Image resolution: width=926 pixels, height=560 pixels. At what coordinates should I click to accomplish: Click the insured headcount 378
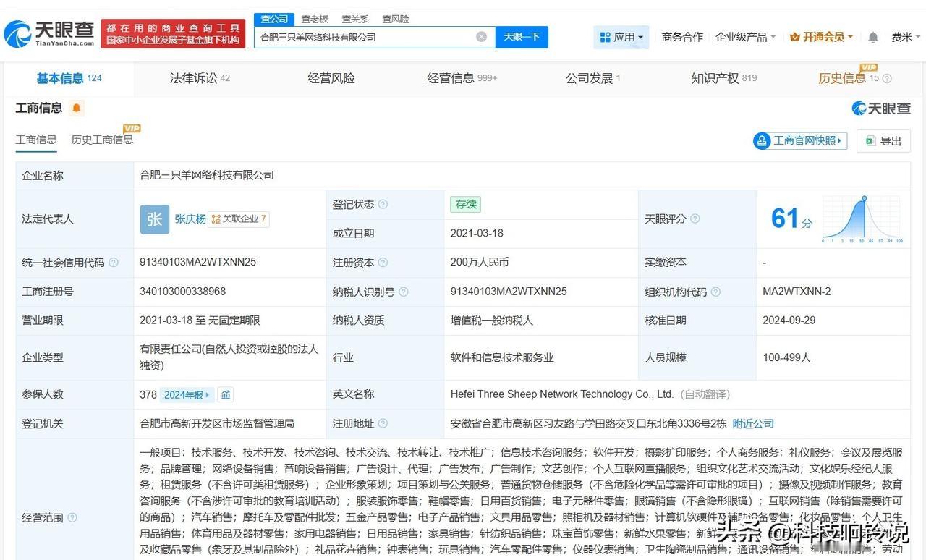pos(148,395)
